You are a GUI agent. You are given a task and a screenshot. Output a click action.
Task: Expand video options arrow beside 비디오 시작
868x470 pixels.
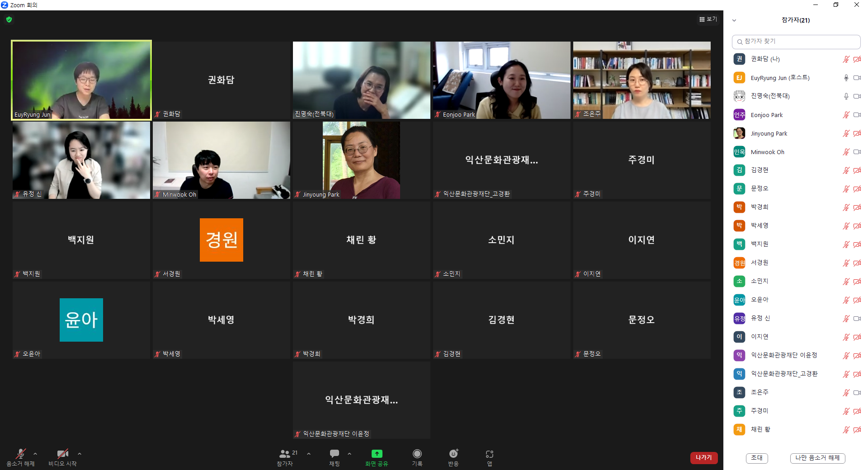coord(80,454)
